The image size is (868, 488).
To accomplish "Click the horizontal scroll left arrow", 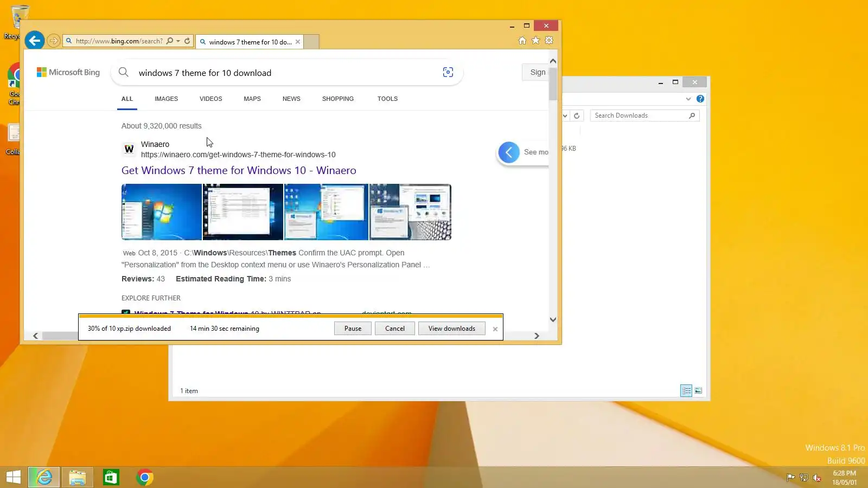I will click(36, 336).
